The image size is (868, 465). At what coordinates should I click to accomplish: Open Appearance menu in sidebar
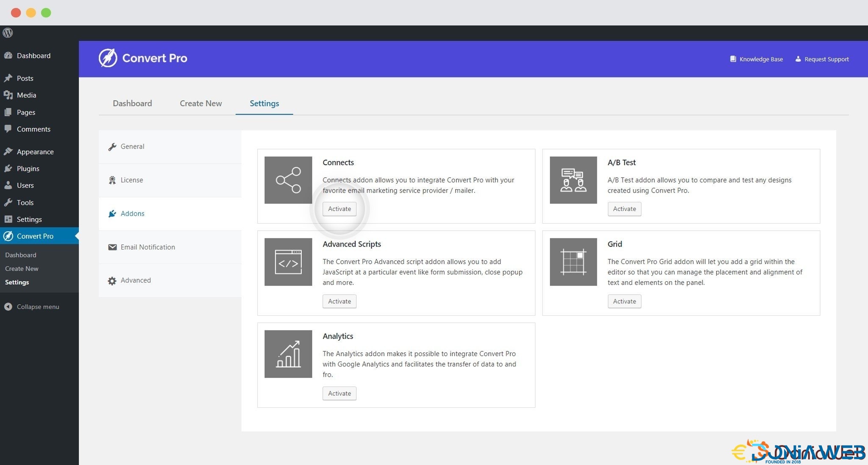(39, 151)
